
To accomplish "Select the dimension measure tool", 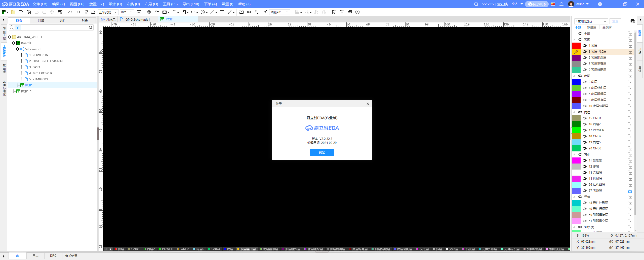I will click(x=230, y=12).
